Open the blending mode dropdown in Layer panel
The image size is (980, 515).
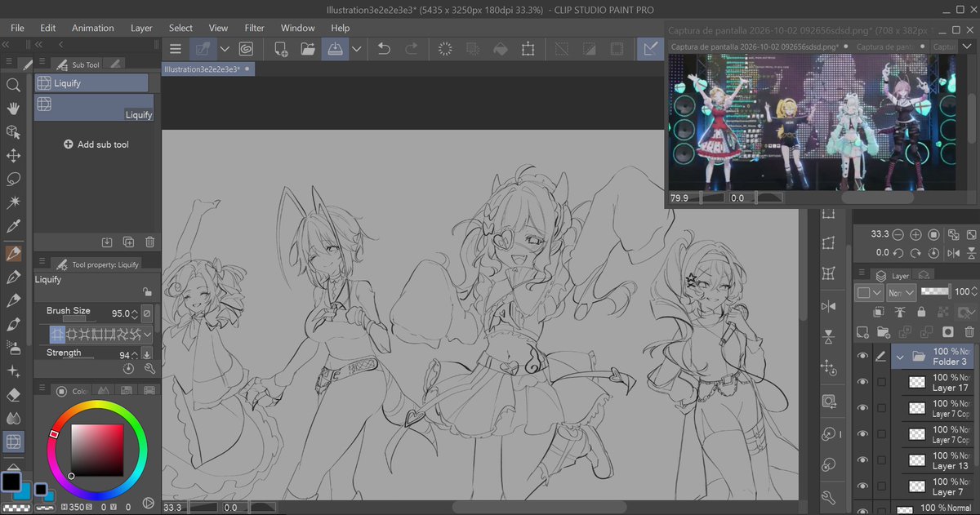[x=902, y=292]
